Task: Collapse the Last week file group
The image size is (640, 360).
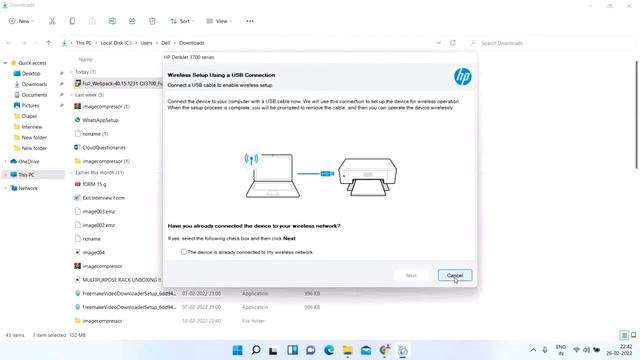Action: pos(71,95)
